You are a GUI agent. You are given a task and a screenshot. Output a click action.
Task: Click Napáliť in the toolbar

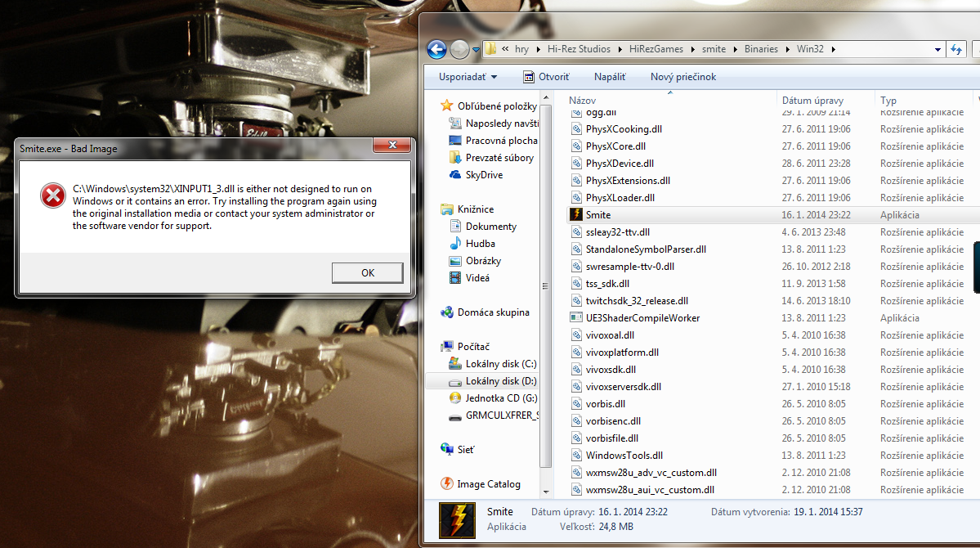[610, 77]
